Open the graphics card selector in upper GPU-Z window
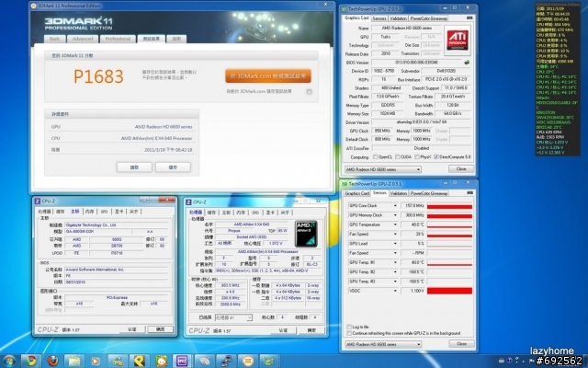This screenshot has height=368, width=588. (x=383, y=169)
